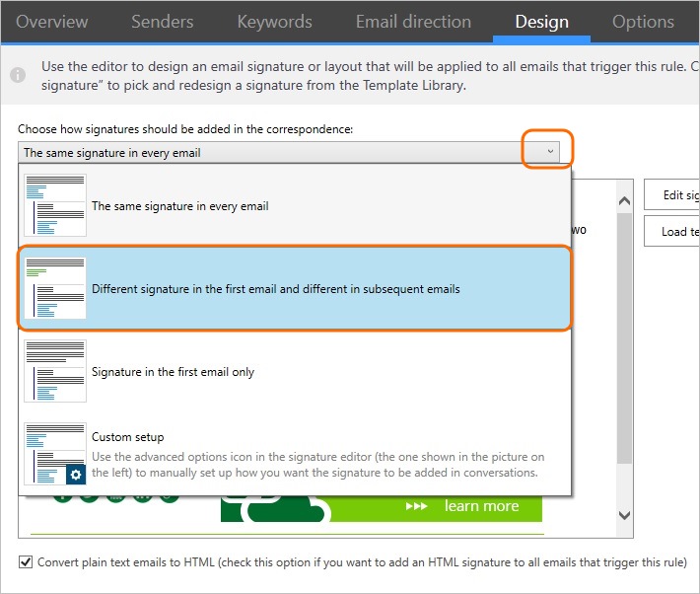The height and width of the screenshot is (594, 700).
Task: Choose the Custom setup option
Action: [295, 454]
